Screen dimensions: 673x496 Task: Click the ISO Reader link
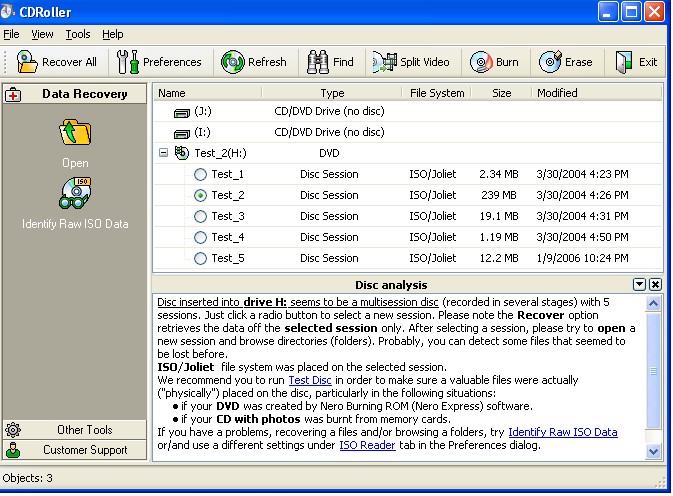click(367, 445)
